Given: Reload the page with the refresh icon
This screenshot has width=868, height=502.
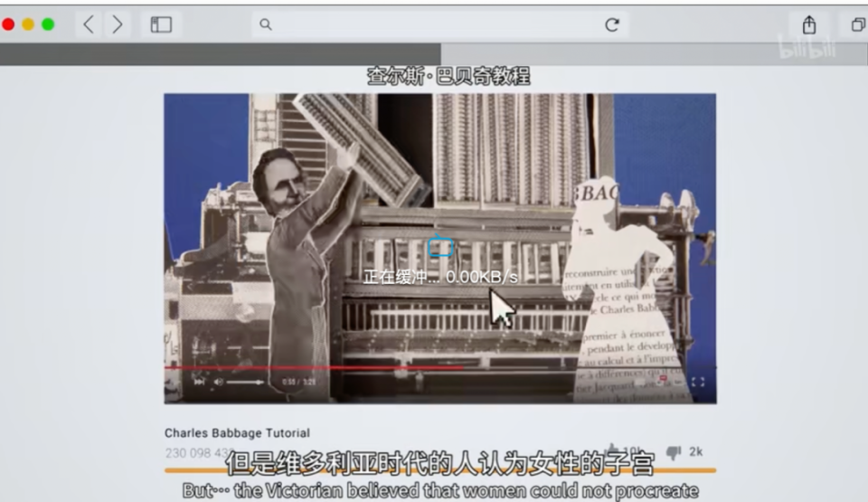Looking at the screenshot, I should click(x=612, y=24).
